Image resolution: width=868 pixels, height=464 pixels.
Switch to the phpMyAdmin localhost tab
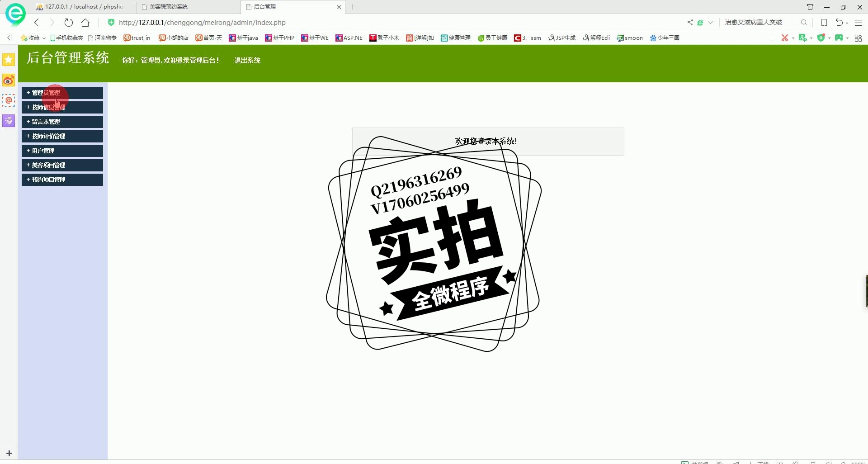pos(80,7)
